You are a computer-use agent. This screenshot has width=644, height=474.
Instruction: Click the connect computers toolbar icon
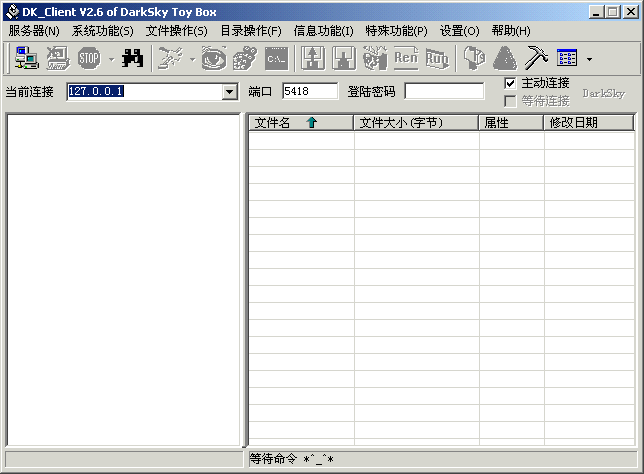tap(26, 58)
